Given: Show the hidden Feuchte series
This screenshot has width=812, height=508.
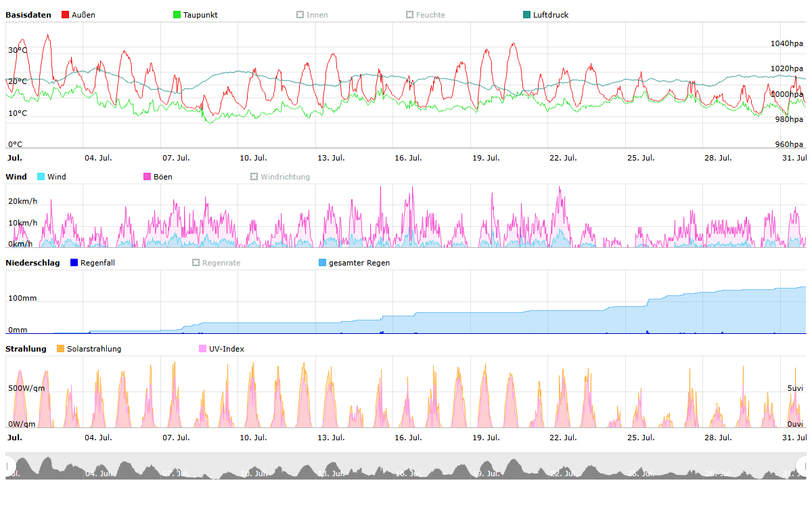Looking at the screenshot, I should coord(426,15).
